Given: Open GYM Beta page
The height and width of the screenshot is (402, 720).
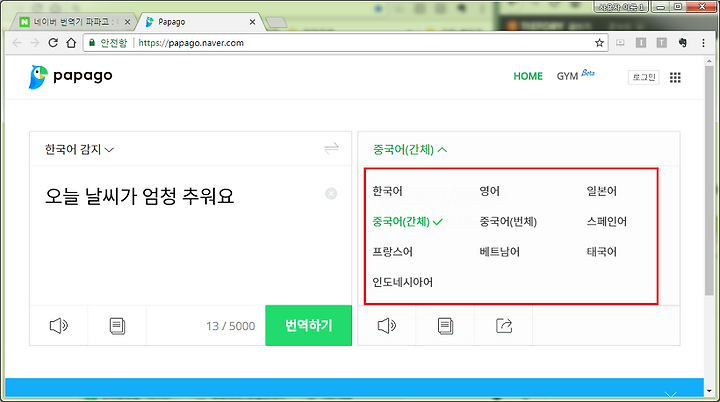Looking at the screenshot, I should [x=575, y=75].
